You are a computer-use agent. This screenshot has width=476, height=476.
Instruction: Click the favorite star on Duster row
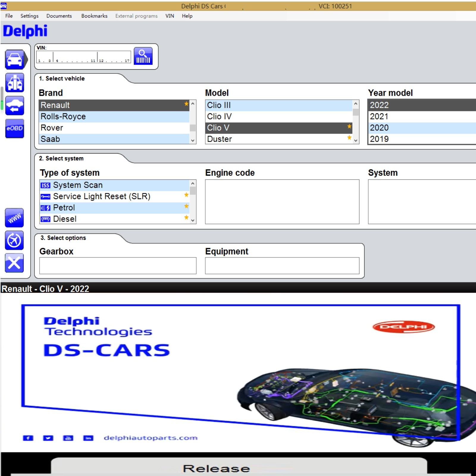pyautogui.click(x=349, y=137)
